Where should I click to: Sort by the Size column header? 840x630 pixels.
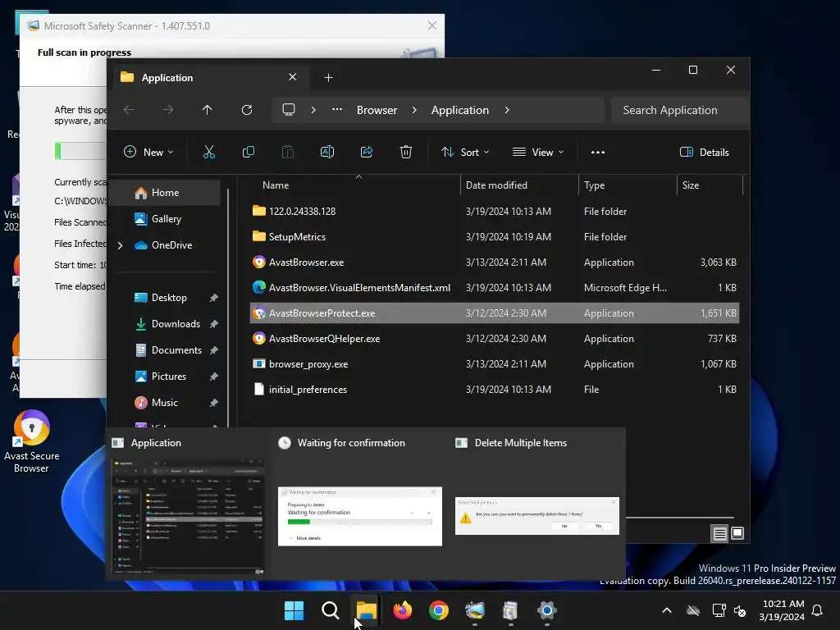(x=691, y=185)
